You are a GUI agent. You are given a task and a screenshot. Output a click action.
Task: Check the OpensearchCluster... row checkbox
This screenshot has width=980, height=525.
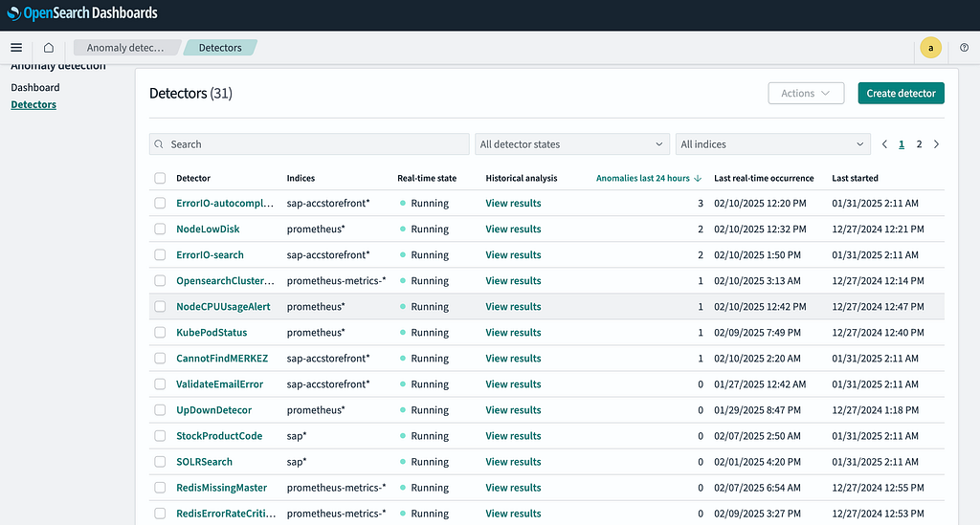pos(160,281)
